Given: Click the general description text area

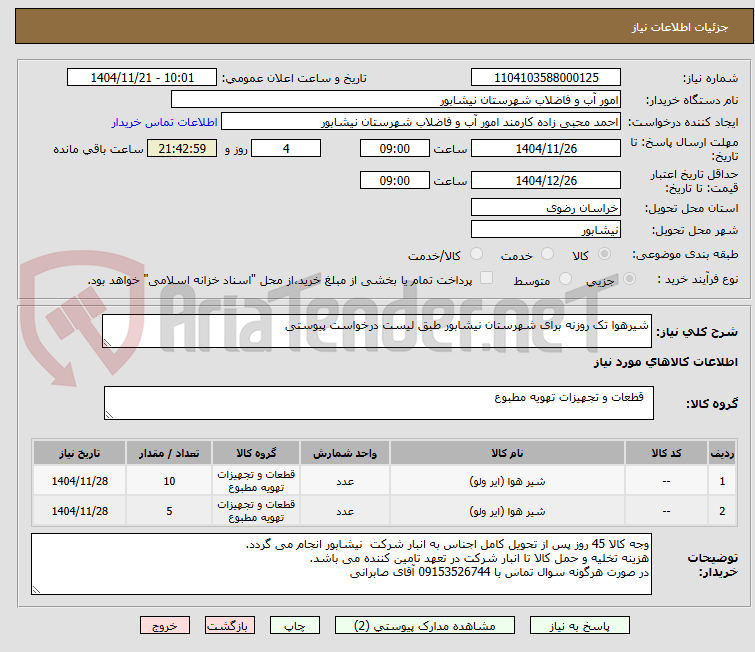Looking at the screenshot, I should 377,331.
